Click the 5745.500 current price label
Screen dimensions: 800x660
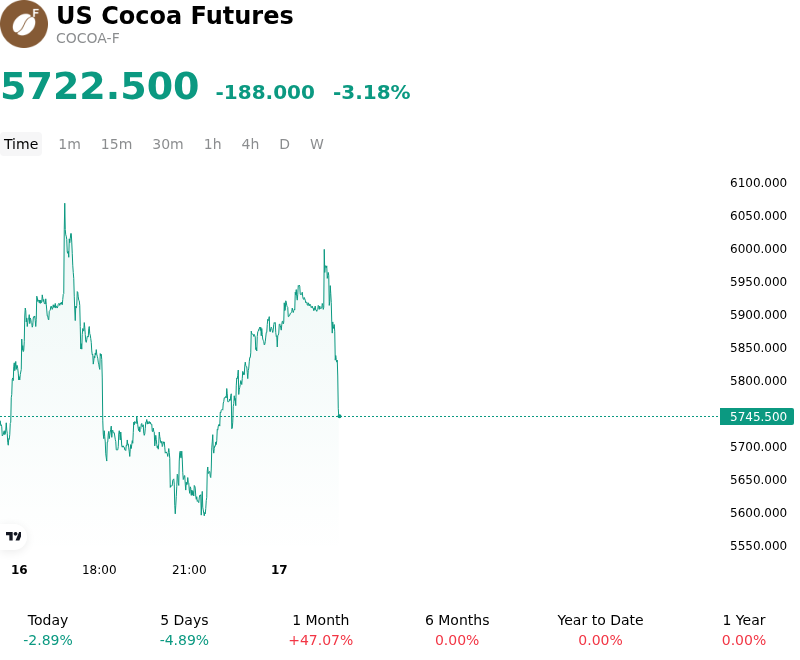[757, 417]
